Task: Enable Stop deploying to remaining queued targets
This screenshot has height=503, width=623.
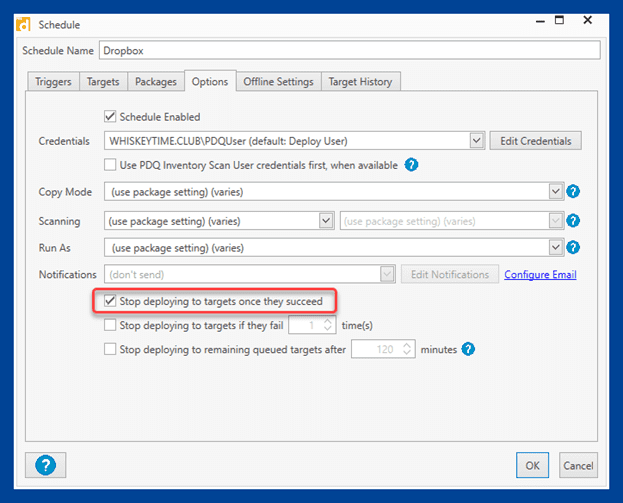Action: [110, 349]
